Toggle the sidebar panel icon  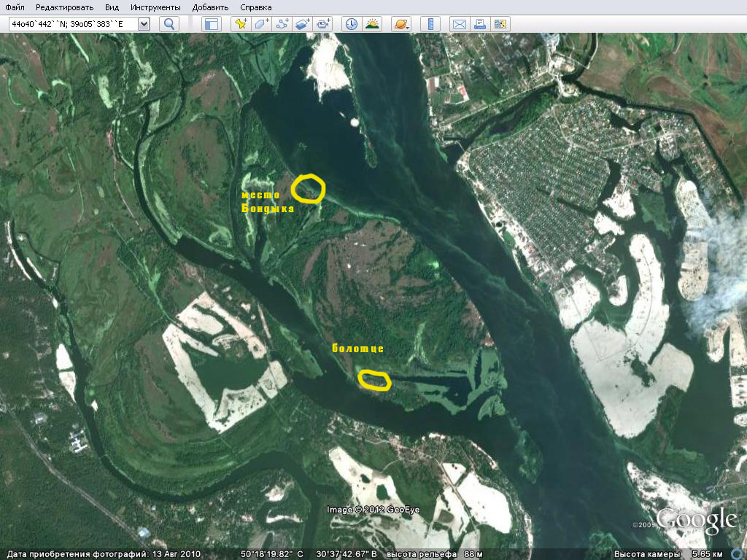(x=211, y=24)
